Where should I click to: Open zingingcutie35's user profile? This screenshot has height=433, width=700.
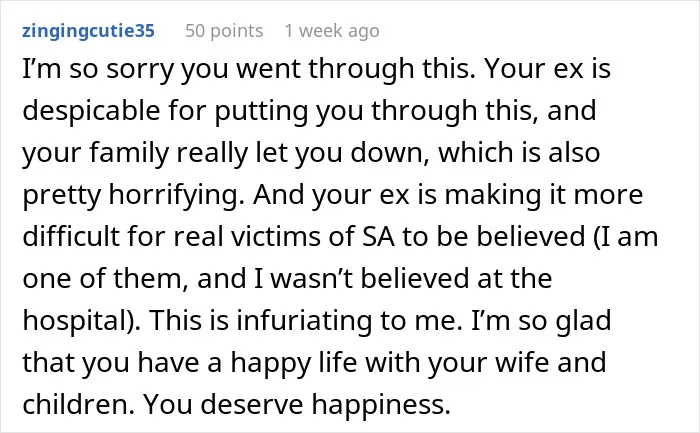(88, 31)
